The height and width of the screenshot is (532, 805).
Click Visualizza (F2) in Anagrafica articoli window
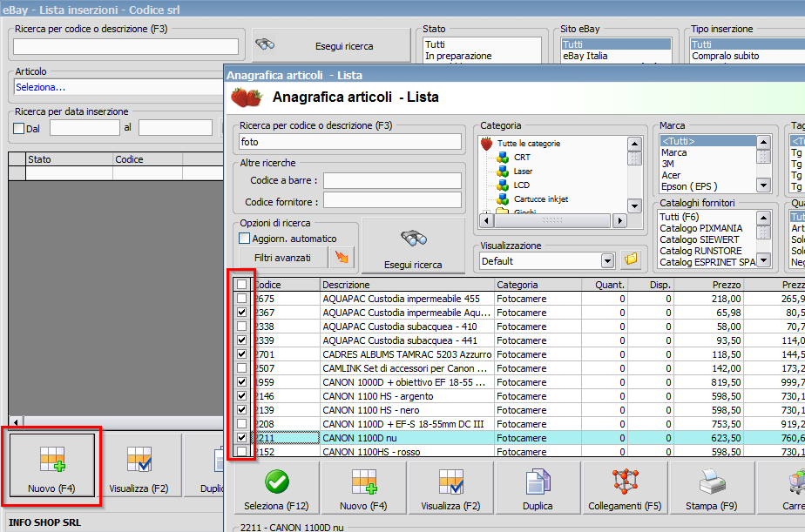pos(450,488)
